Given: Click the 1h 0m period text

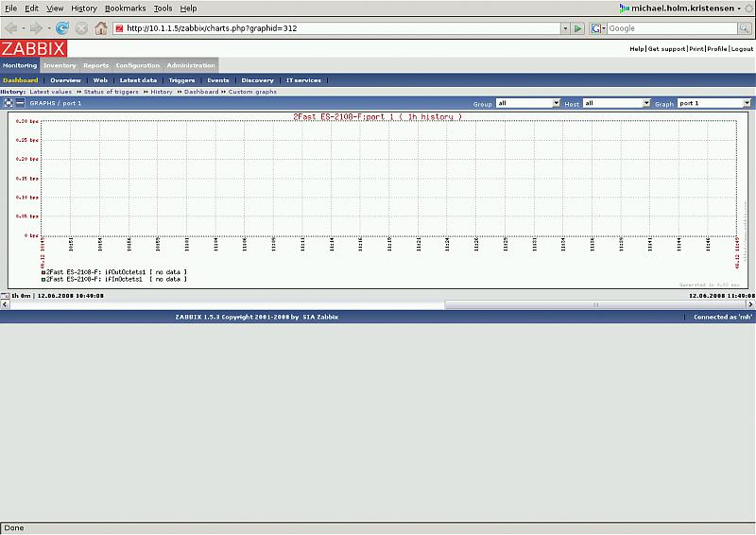Looking at the screenshot, I should click(x=21, y=295).
